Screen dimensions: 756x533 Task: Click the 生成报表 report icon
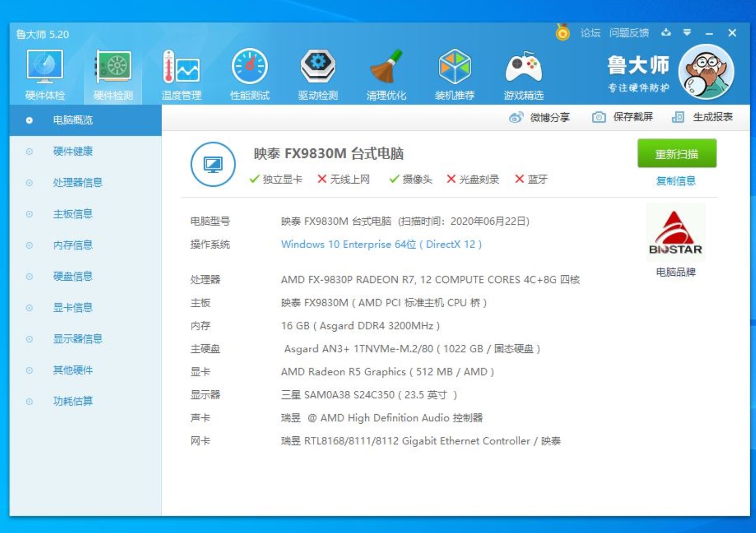coord(678,117)
